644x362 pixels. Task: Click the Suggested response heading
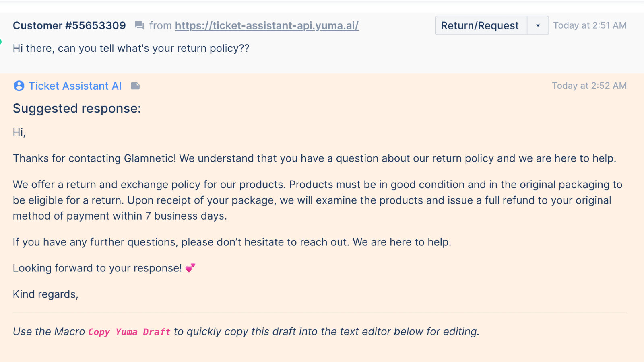click(77, 109)
